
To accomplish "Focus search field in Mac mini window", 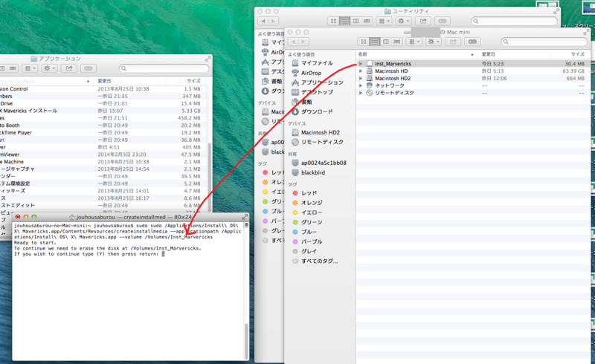I will (x=544, y=42).
